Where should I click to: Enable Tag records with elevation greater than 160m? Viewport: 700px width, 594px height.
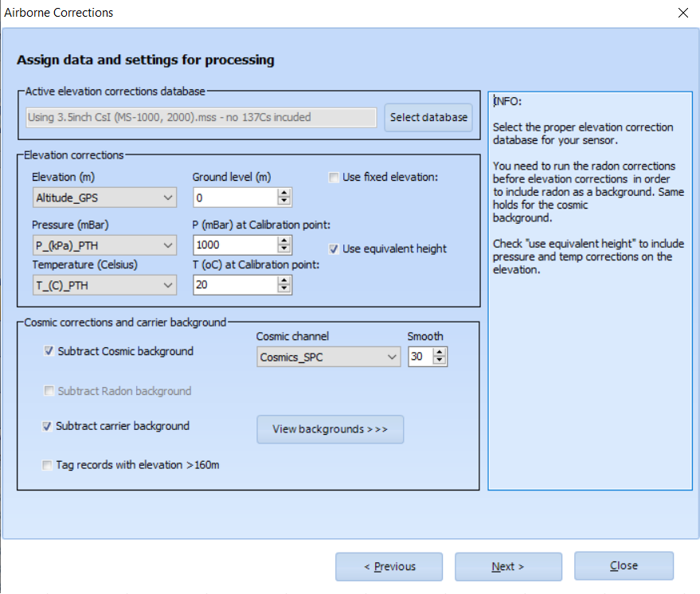(47, 465)
